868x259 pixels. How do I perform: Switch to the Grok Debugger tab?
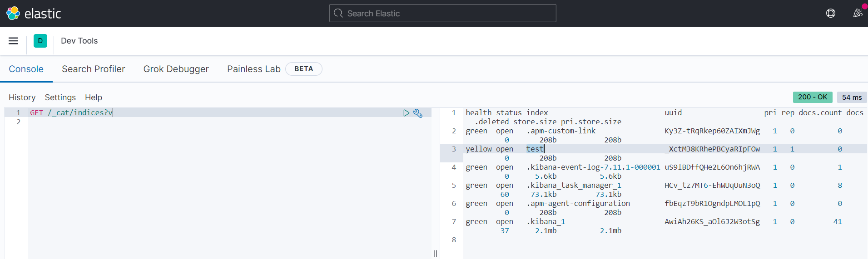176,69
